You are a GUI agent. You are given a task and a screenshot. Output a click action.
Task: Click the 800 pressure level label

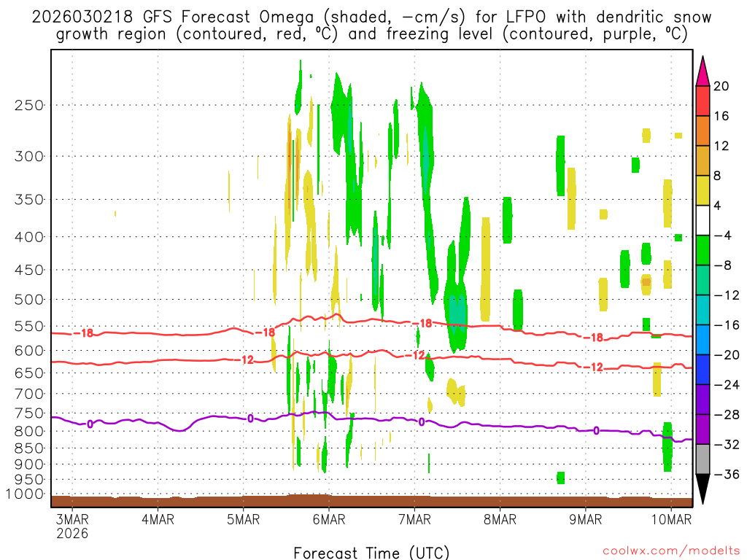pos(29,432)
